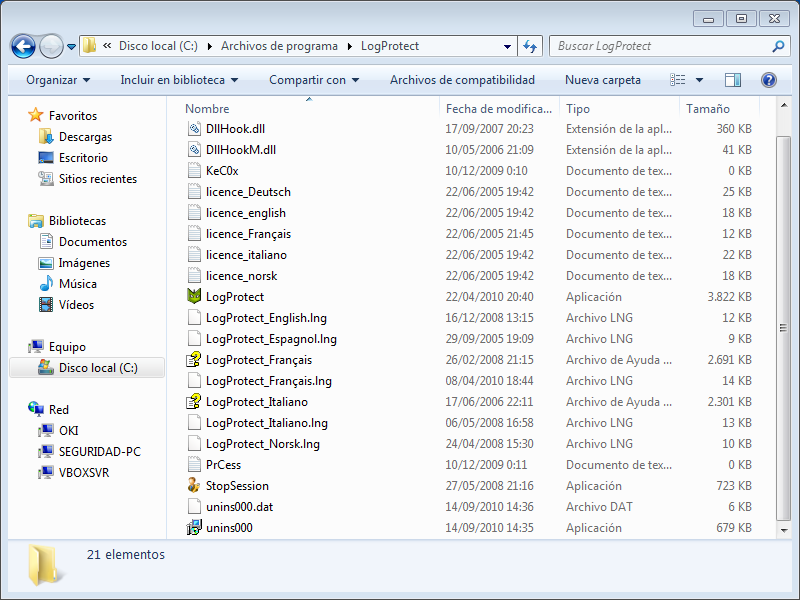Select the licence_Deutsch file icon
The image size is (800, 600).
(x=194, y=191)
